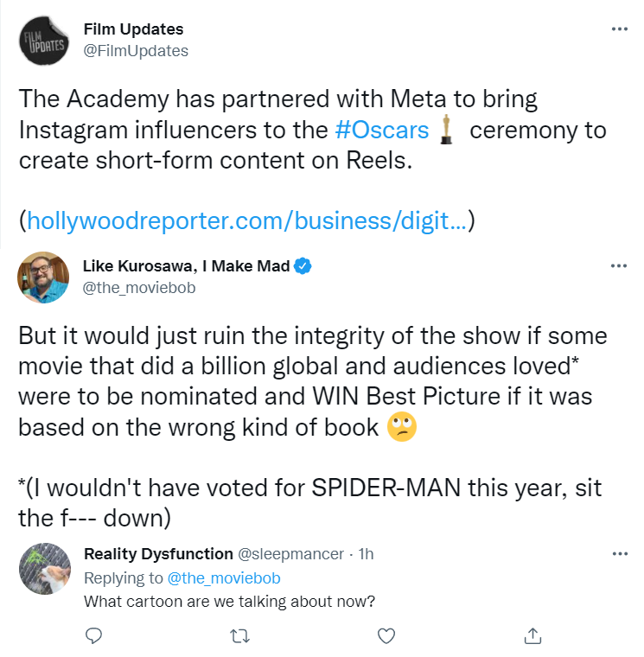
Task: Open the_moviebob tweet more options menu
Action: (x=619, y=266)
